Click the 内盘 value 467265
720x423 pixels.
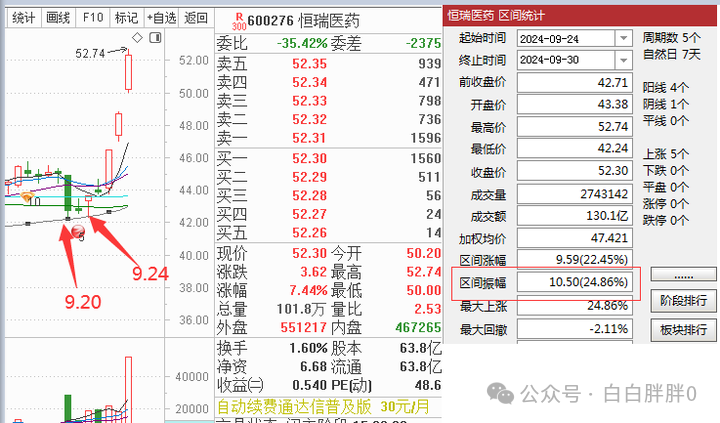click(x=418, y=327)
